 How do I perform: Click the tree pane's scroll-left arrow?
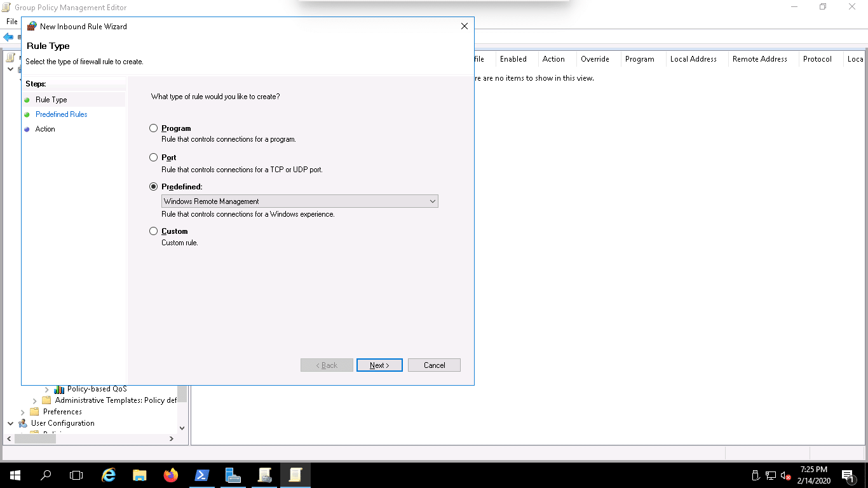[x=9, y=438]
